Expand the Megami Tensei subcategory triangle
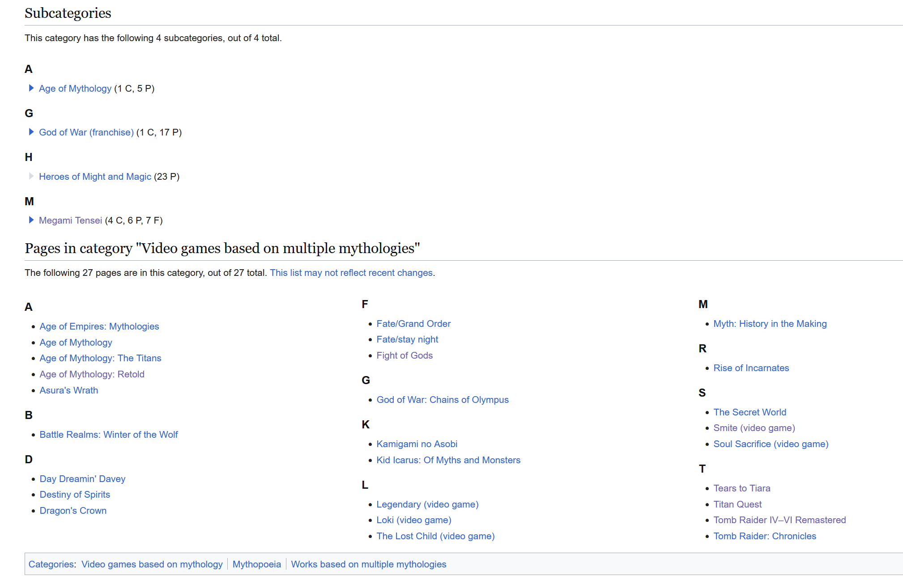 (31, 220)
